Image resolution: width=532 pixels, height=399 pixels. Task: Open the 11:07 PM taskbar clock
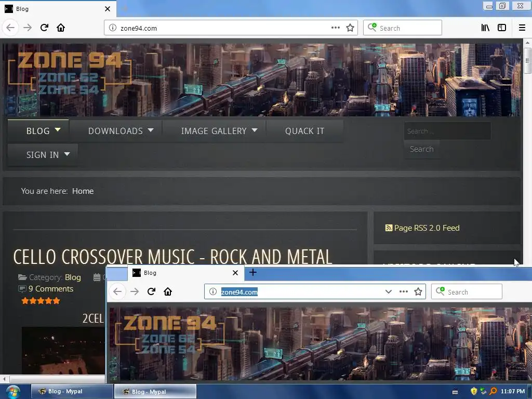tap(513, 392)
